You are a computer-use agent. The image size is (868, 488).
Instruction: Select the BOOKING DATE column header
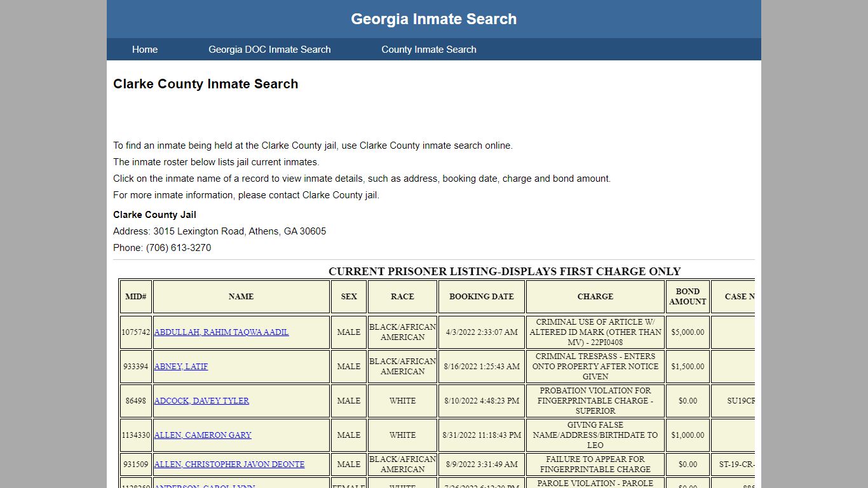click(482, 297)
